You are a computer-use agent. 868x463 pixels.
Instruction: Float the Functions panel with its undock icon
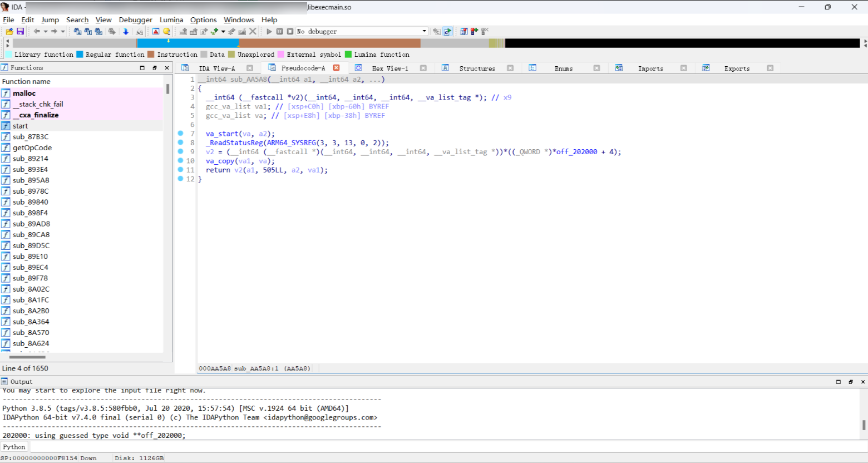[154, 68]
